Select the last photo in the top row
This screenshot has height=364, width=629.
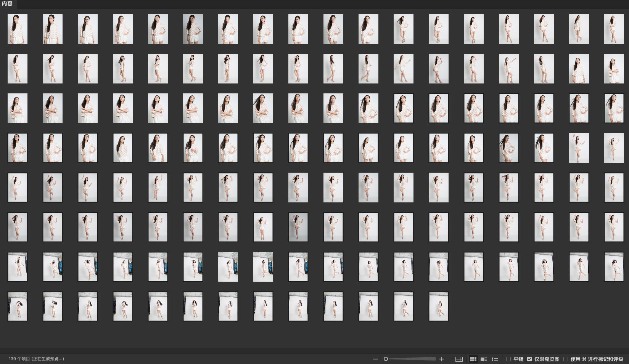[x=614, y=29]
